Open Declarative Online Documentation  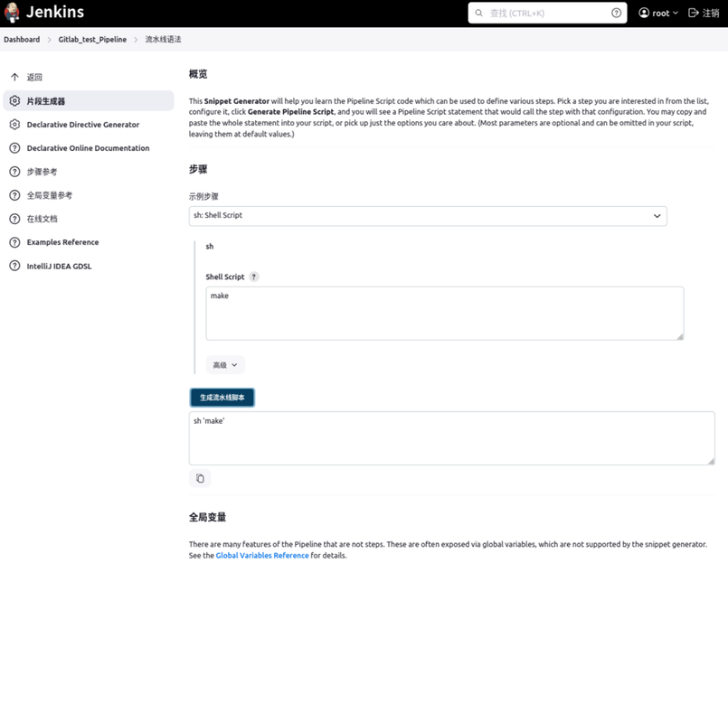pos(89,148)
